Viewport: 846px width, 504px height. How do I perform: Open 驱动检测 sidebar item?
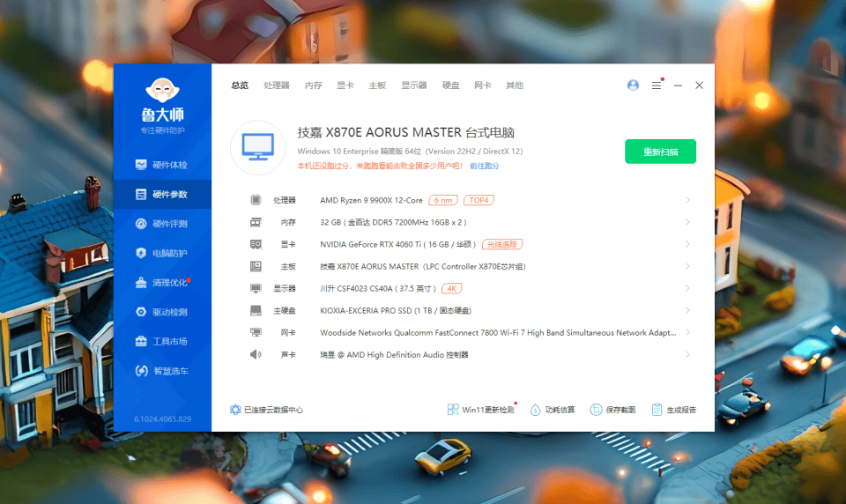162,312
